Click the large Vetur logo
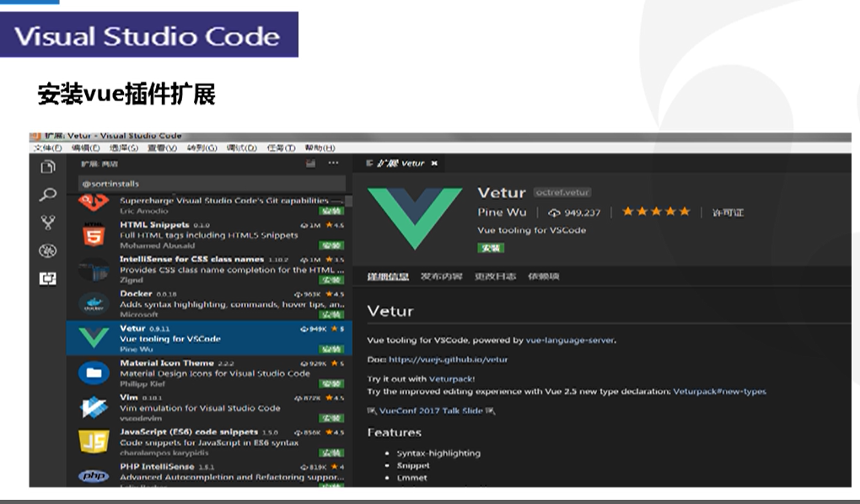 click(415, 218)
